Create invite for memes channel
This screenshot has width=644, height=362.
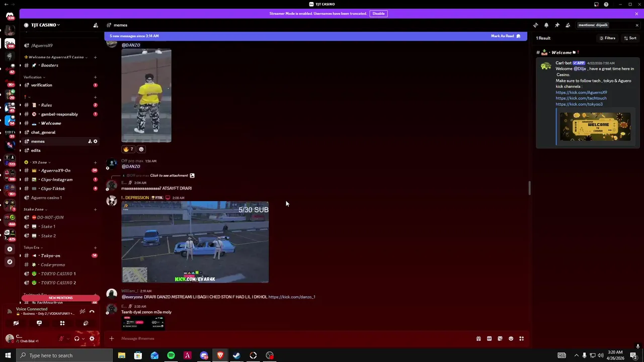90,141
